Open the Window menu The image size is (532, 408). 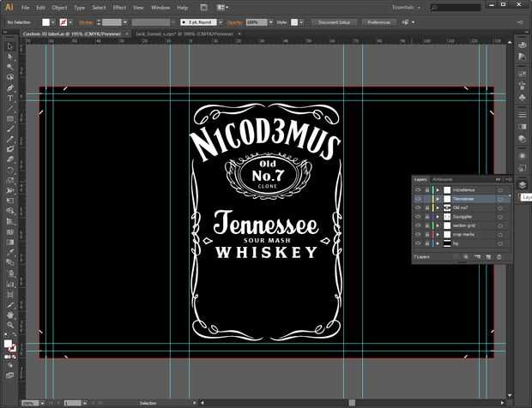point(160,8)
